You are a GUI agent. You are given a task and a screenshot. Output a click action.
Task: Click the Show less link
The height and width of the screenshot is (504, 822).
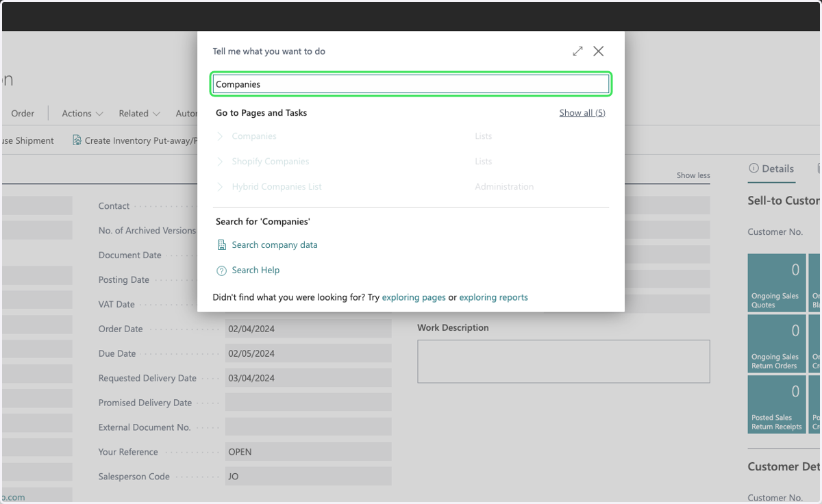pos(693,175)
